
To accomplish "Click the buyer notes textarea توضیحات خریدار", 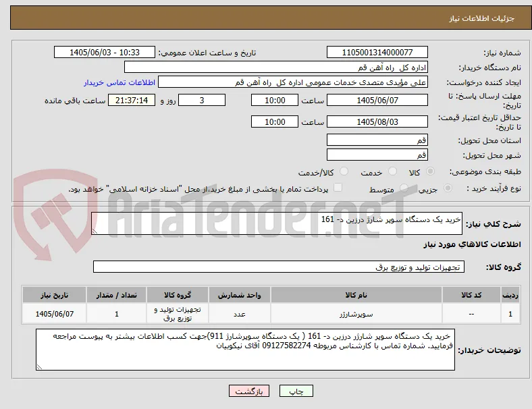I will tap(245, 350).
